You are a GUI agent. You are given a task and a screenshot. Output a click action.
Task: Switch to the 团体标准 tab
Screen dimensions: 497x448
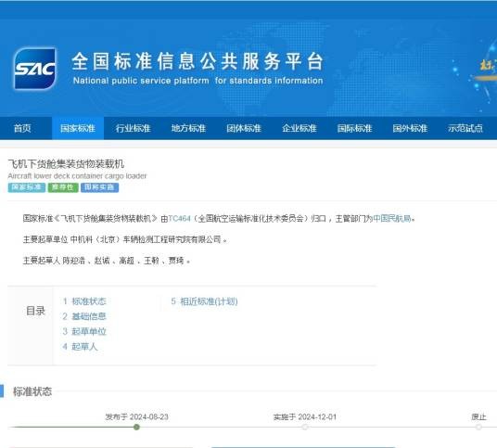244,128
